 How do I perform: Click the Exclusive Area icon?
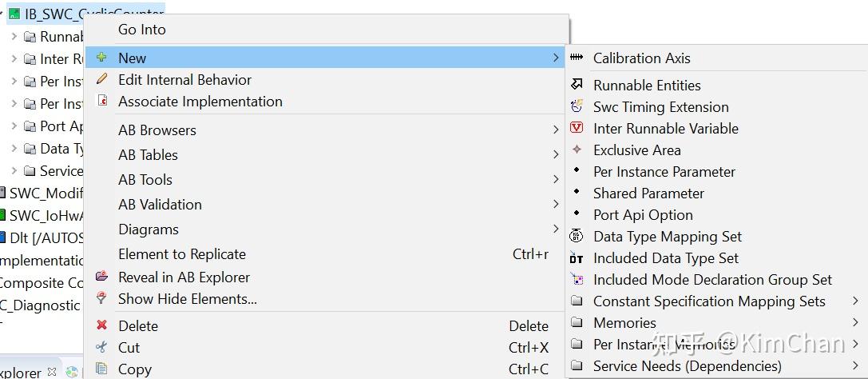click(577, 150)
